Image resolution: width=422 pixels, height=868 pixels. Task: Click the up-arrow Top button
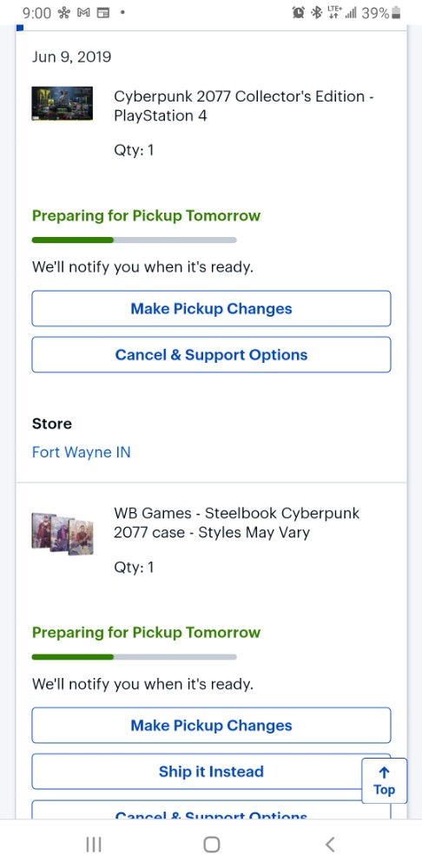tap(384, 780)
